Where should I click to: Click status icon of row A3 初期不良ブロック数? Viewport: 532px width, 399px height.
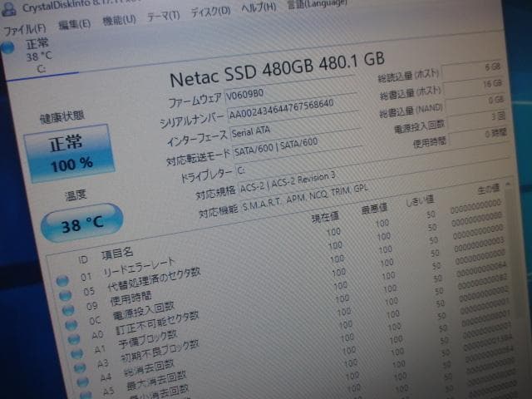click(x=80, y=367)
